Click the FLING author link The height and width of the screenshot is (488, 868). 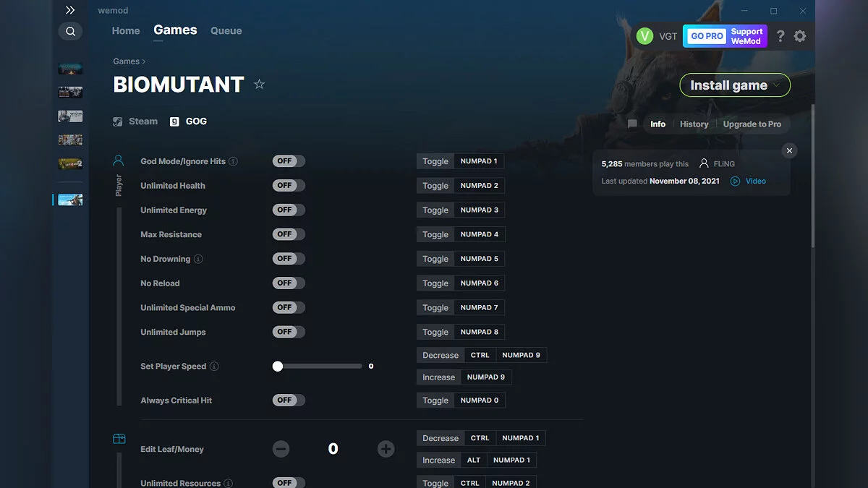[724, 164]
